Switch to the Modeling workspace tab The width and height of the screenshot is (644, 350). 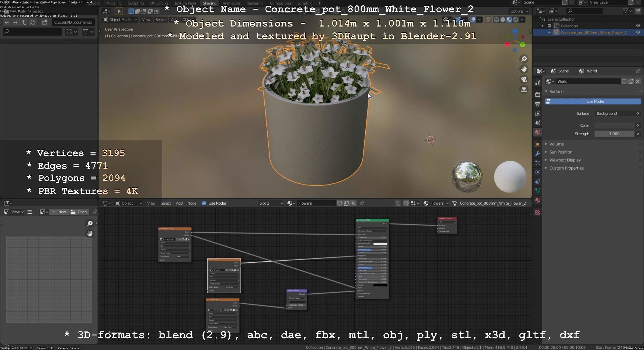pyautogui.click(x=114, y=3)
